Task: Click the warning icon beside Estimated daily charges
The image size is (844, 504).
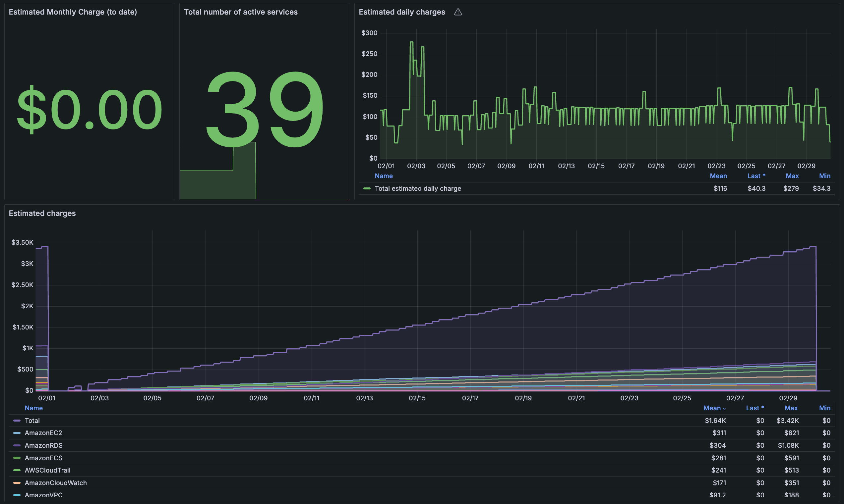Action: coord(458,12)
